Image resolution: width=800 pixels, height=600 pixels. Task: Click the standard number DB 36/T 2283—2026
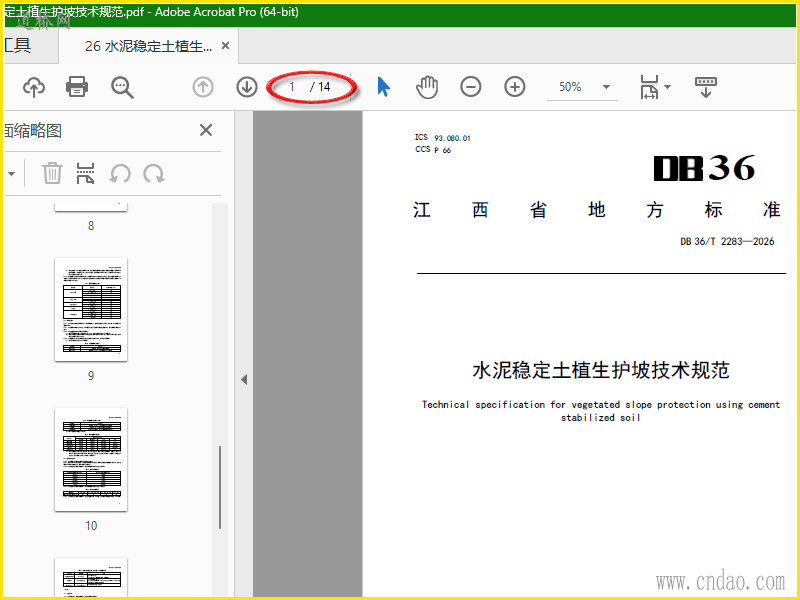pyautogui.click(x=727, y=241)
